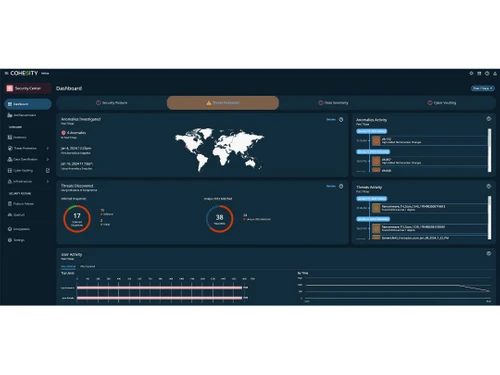500x375 pixels.
Task: Select Dashboard in the sidebar
Action: pyautogui.click(x=28, y=104)
